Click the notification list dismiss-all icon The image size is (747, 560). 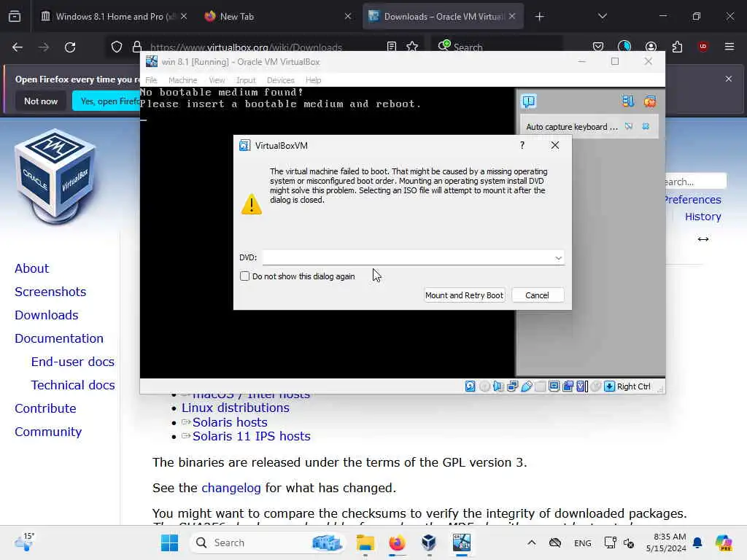tap(628, 101)
